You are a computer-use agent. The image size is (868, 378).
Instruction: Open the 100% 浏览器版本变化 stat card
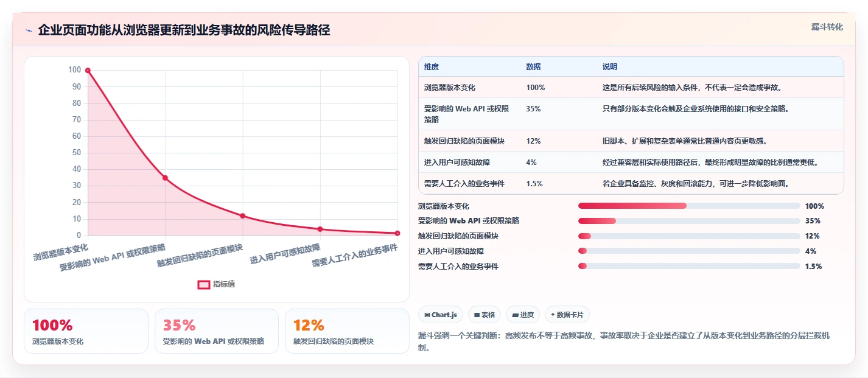click(86, 331)
